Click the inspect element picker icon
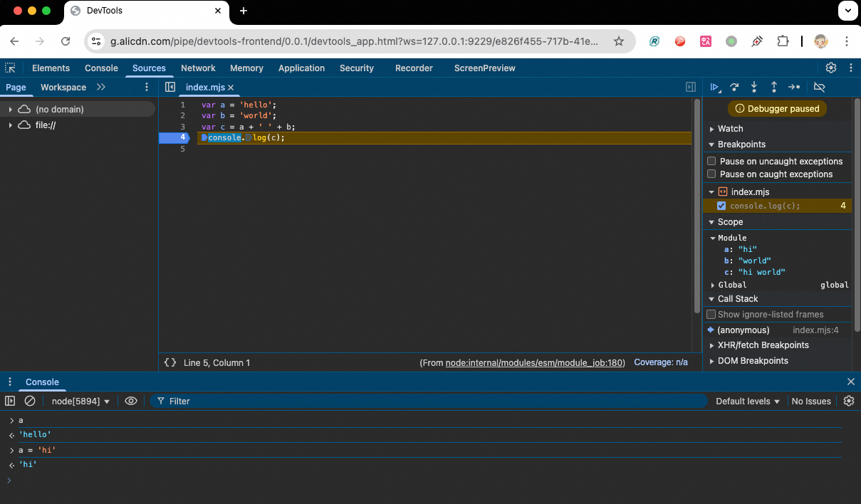The image size is (861, 504). click(x=10, y=68)
